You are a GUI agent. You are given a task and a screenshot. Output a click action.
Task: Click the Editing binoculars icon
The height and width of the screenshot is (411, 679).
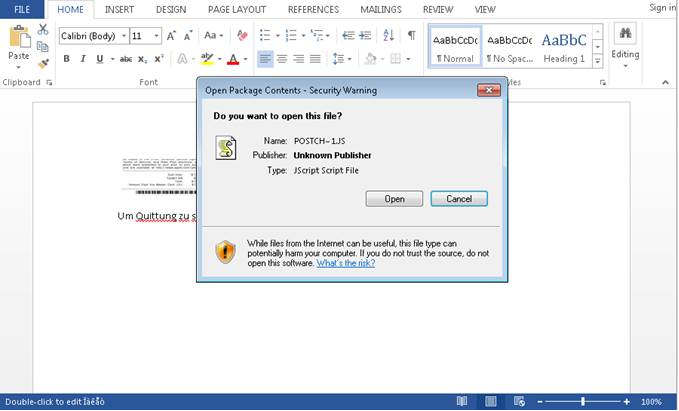coord(625,33)
